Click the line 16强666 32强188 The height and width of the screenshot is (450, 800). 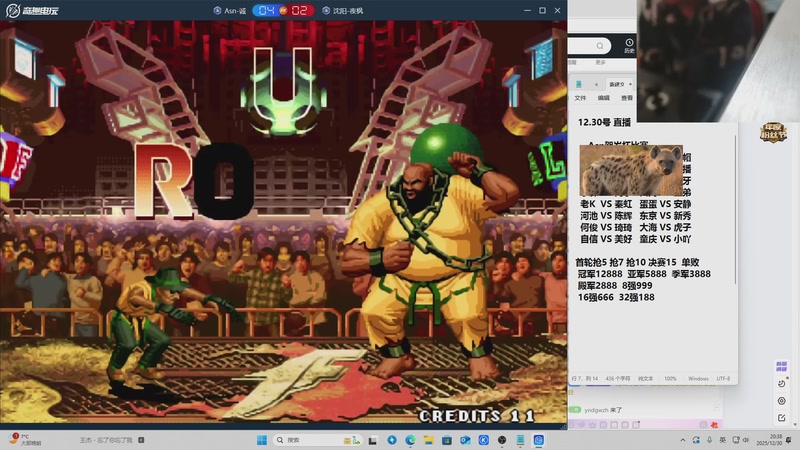[x=616, y=297]
